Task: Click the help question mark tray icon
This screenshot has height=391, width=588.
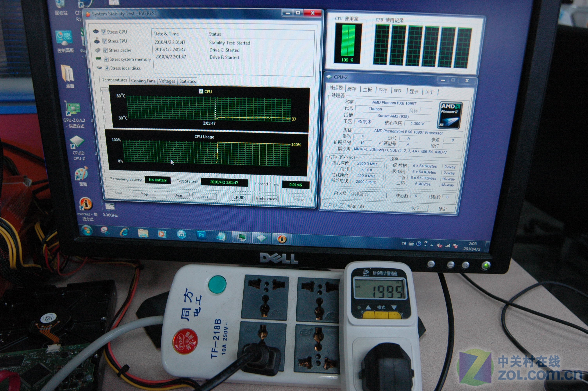Action: [419, 244]
